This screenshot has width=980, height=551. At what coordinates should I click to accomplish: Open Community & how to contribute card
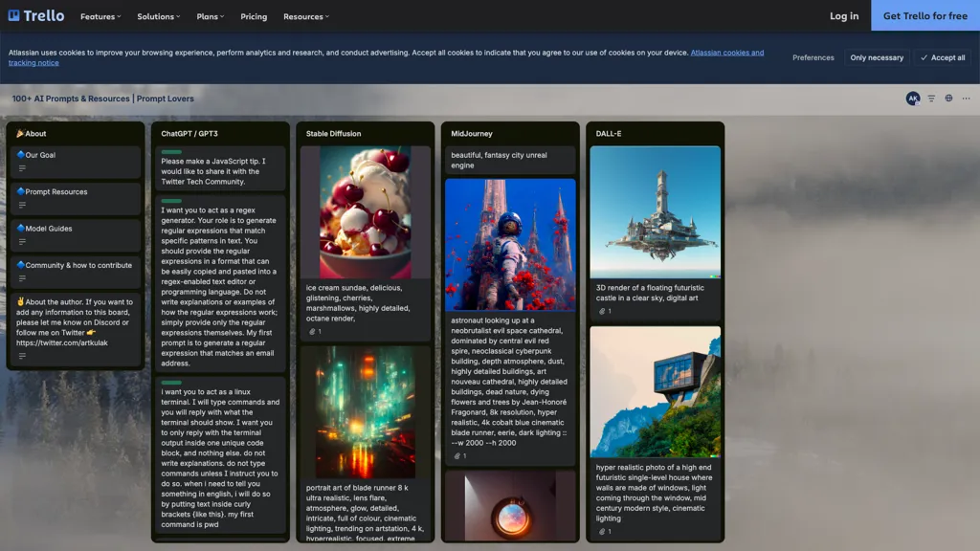[x=75, y=273]
